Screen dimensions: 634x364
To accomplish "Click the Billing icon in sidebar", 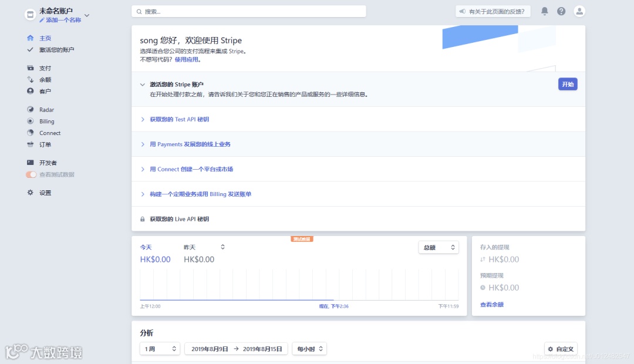I will (31, 121).
